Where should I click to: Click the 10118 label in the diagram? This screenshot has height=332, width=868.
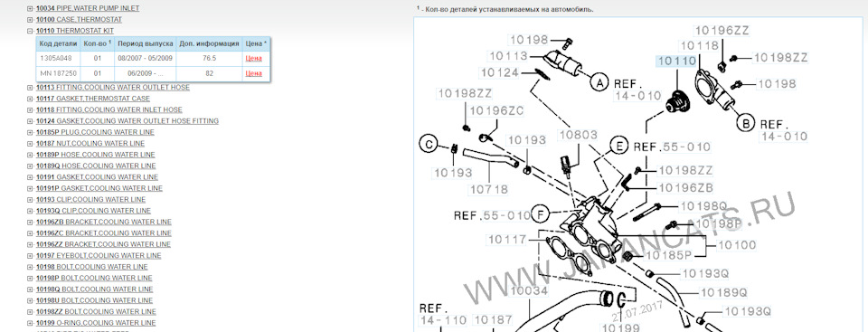click(699, 46)
